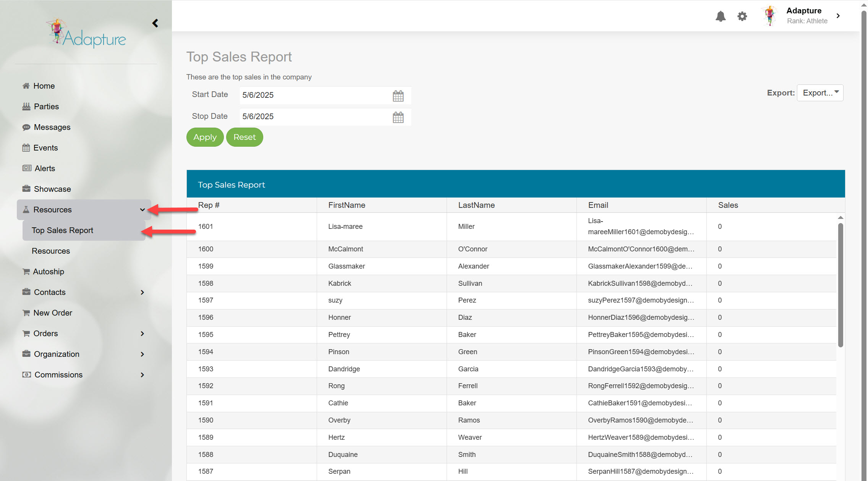
Task: Open Autoship via its cart icon
Action: click(26, 271)
